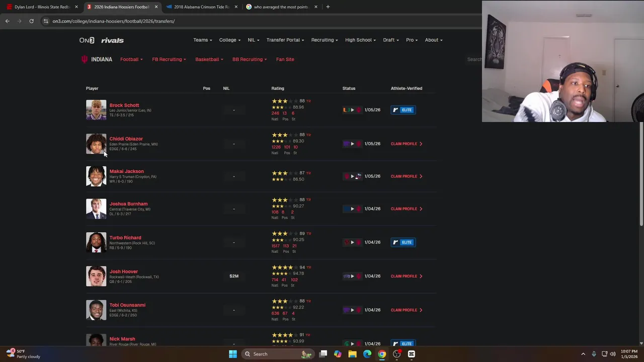Expand the Teams menu
Image resolution: width=644 pixels, height=362 pixels.
coord(202,40)
